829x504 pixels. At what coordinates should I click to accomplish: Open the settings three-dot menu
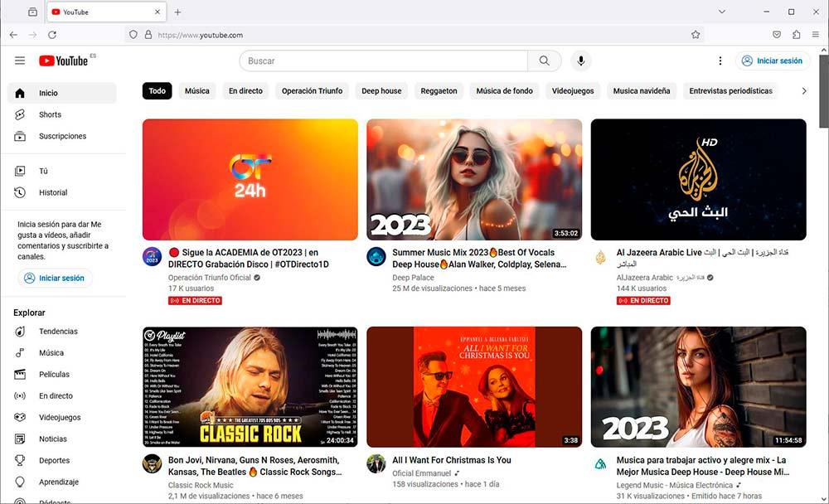pyautogui.click(x=720, y=61)
